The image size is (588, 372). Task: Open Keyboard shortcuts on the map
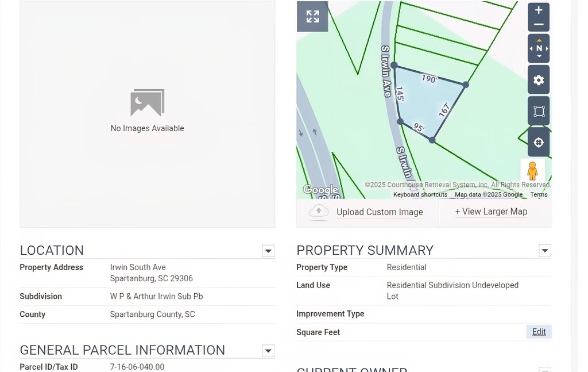click(420, 195)
